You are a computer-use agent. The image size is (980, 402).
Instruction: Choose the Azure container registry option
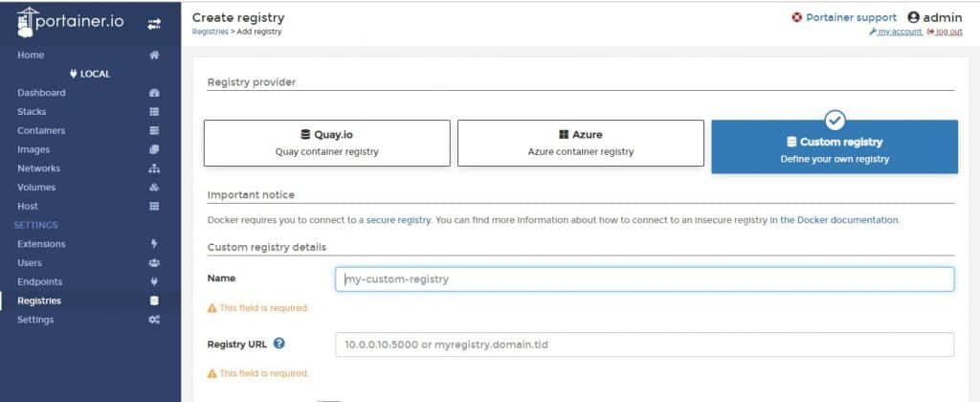coord(580,143)
